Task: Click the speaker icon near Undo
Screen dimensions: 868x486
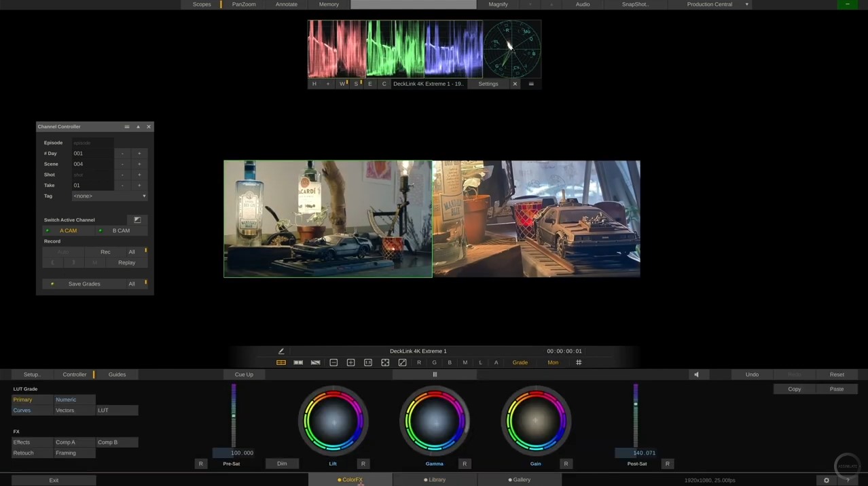Action: tap(695, 374)
